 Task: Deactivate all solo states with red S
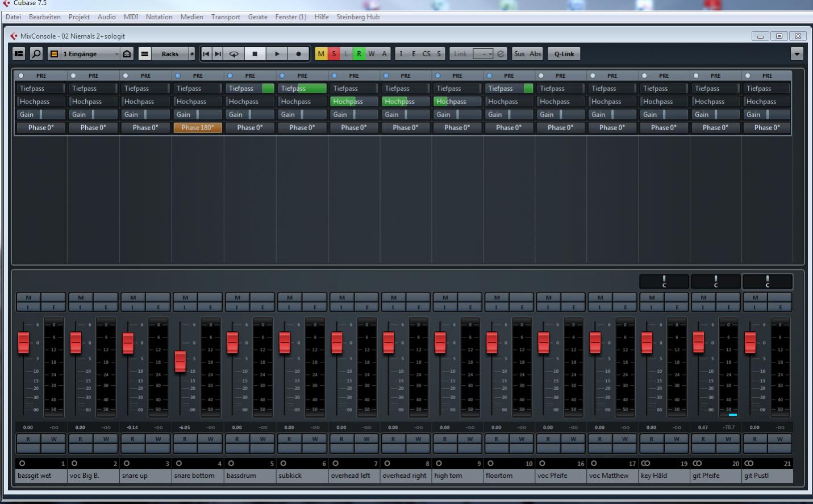point(333,54)
